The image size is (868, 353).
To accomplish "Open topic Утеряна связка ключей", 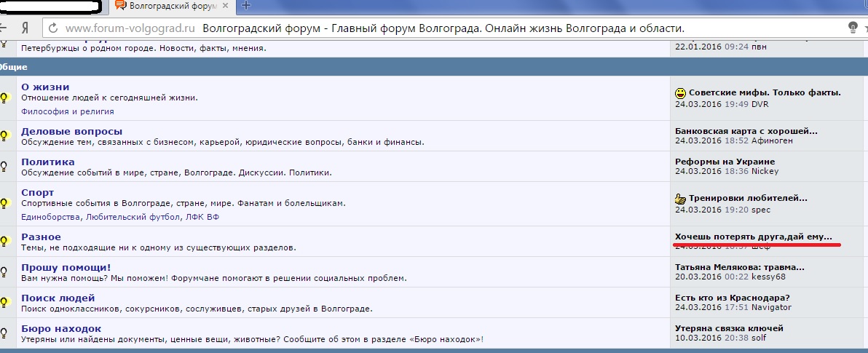I will click(x=729, y=328).
